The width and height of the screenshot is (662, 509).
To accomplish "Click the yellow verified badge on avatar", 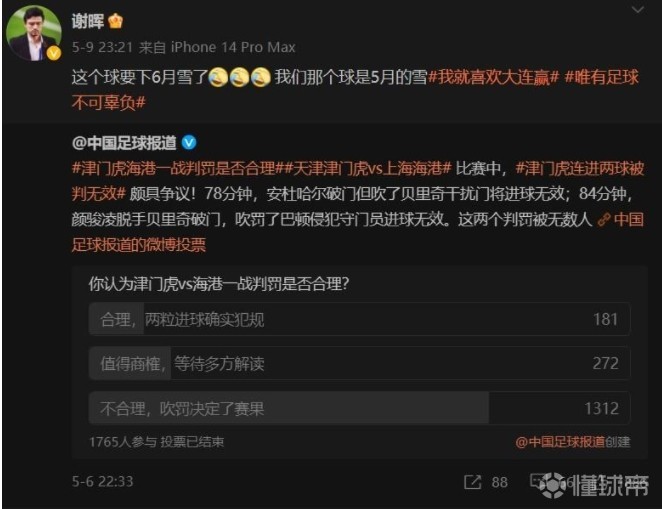I will 54,53.
